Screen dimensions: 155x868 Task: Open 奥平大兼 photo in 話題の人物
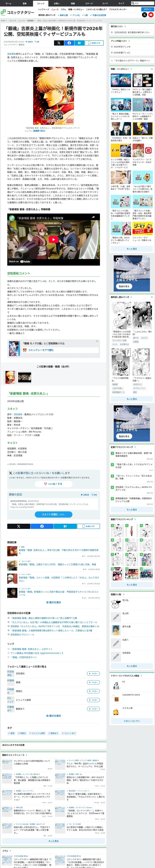(116, 630)
